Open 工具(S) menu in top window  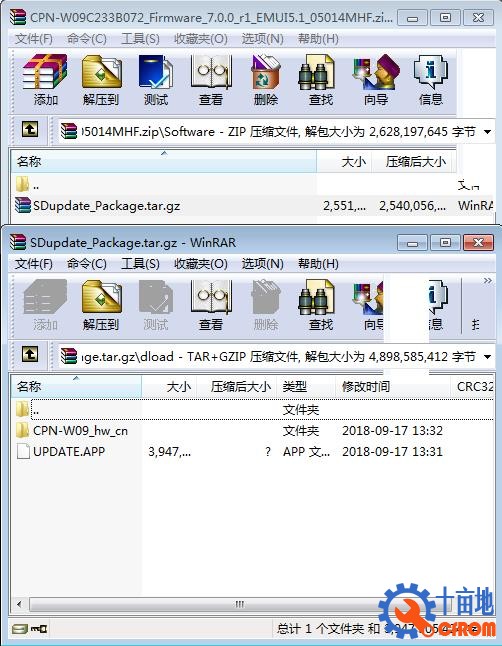(x=140, y=39)
